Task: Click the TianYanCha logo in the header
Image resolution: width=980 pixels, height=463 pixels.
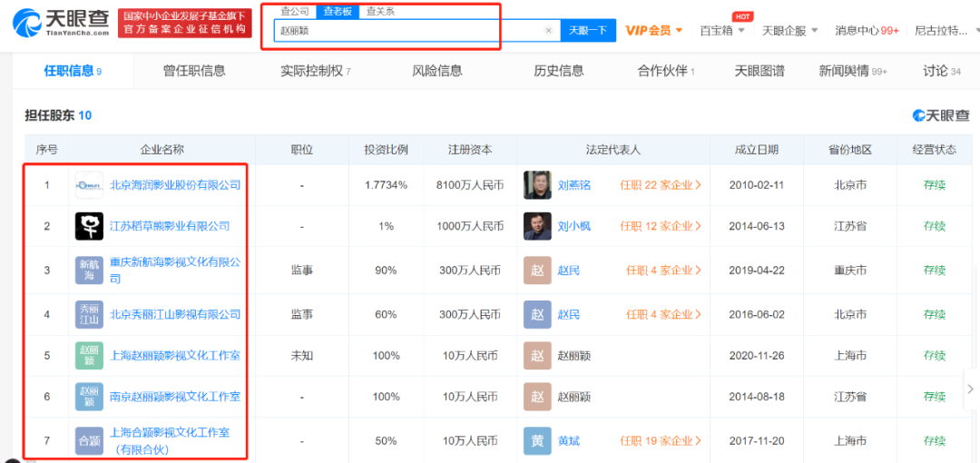Action: 61,23
